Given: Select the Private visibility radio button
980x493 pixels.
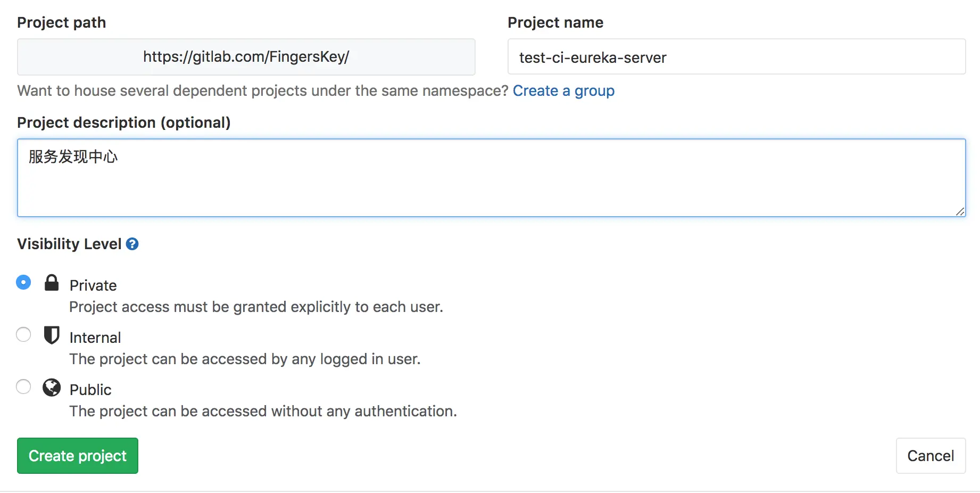Looking at the screenshot, I should pyautogui.click(x=23, y=282).
